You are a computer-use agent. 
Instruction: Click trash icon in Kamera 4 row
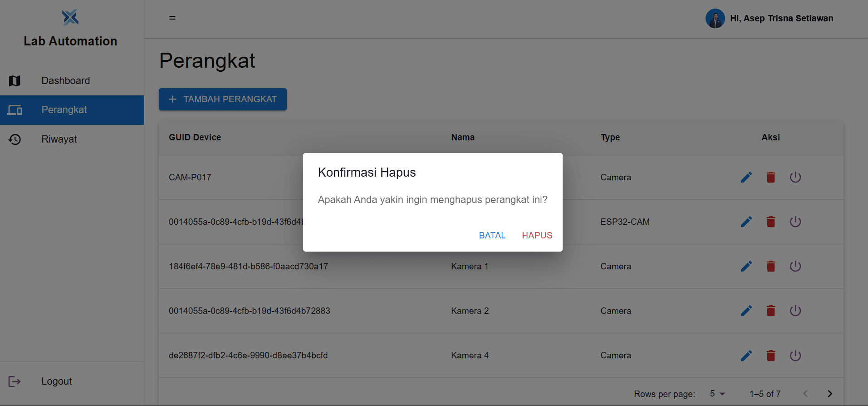click(x=771, y=355)
